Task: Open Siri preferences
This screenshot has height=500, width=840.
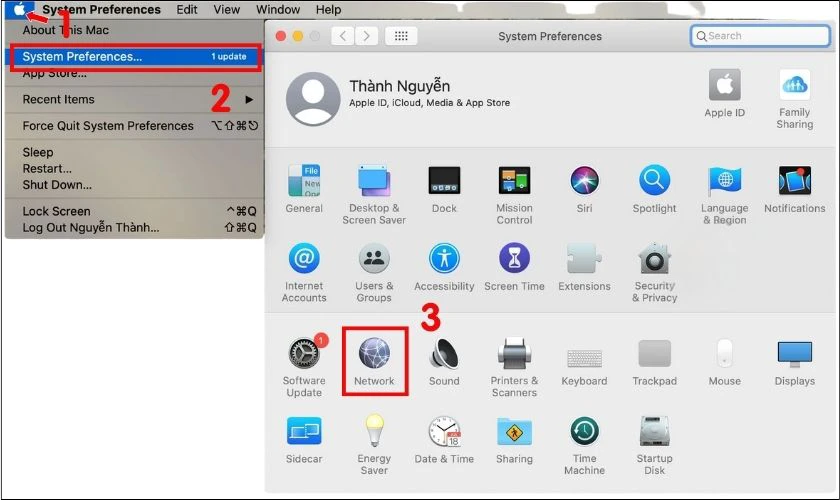Action: pos(584,189)
